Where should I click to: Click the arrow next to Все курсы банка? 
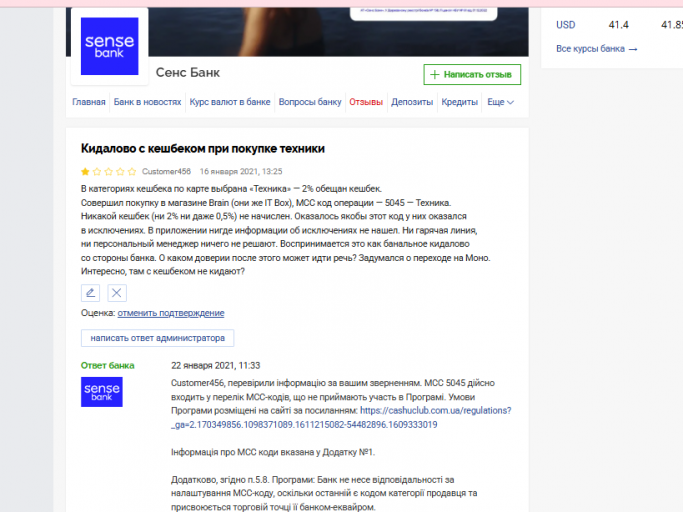(x=633, y=49)
